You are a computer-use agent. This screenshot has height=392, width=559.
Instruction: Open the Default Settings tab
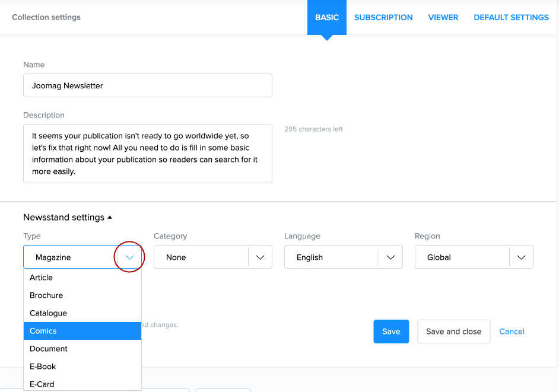511,18
